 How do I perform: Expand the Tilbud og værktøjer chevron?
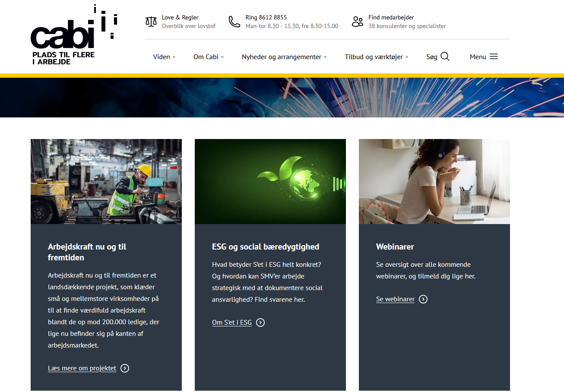pyautogui.click(x=407, y=57)
